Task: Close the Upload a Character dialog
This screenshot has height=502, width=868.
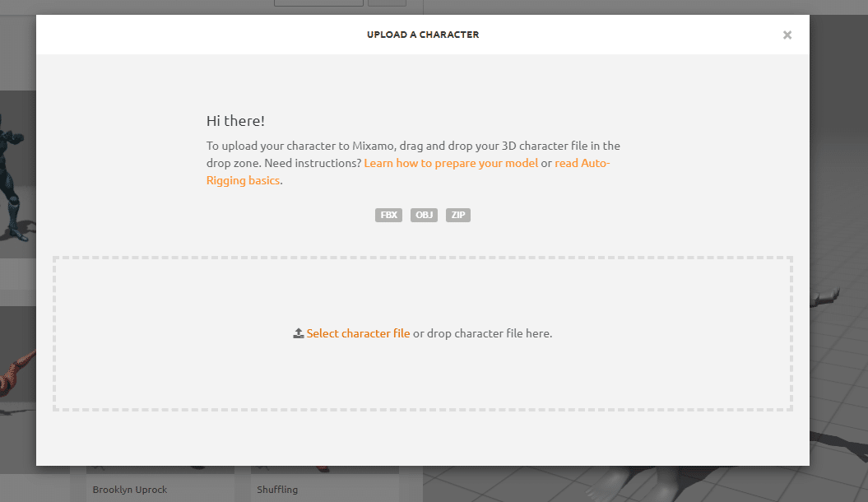Action: (x=787, y=35)
